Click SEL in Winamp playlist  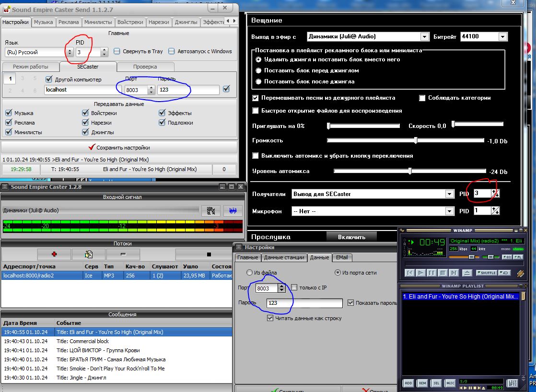coord(437,383)
